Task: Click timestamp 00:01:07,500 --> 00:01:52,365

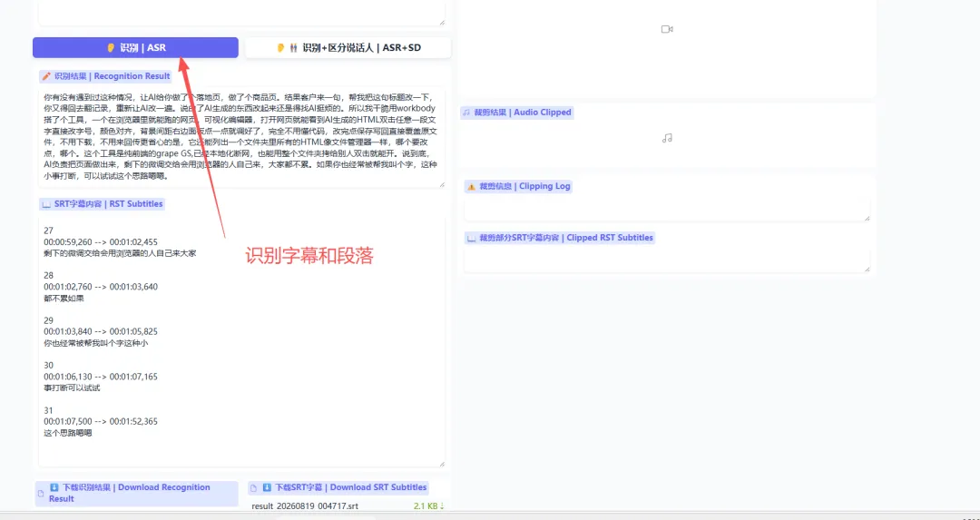Action: click(101, 422)
